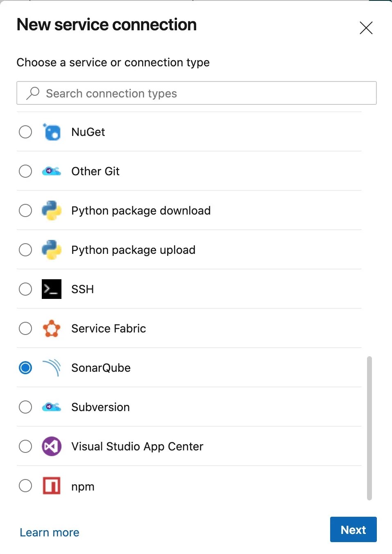Close the New service connection dialog
The width and height of the screenshot is (392, 554).
[x=366, y=28]
